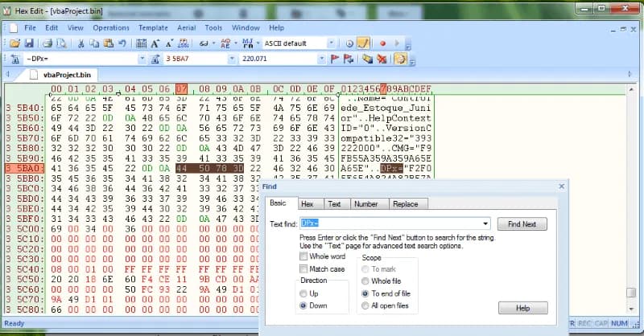Viewport: 644px width, 336px height.
Task: Click the red AB/AE character set icon
Action: [225, 43]
